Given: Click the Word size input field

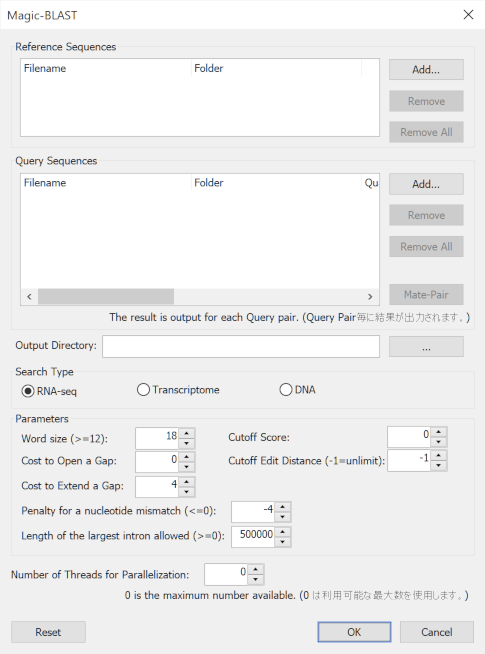Looking at the screenshot, I should point(157,438).
